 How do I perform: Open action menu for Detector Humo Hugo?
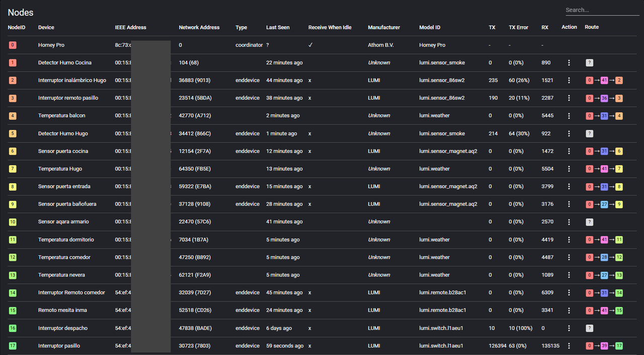569,134
